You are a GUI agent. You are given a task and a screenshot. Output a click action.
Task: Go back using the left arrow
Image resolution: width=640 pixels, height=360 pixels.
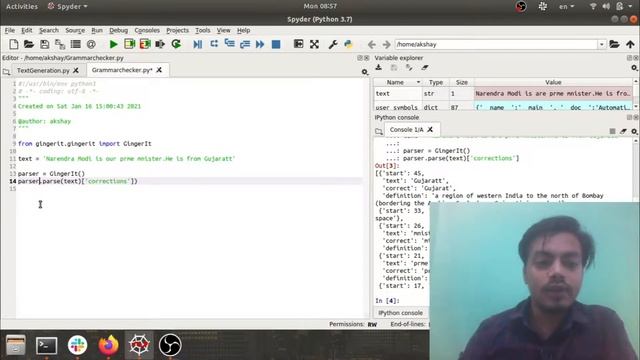(371, 44)
